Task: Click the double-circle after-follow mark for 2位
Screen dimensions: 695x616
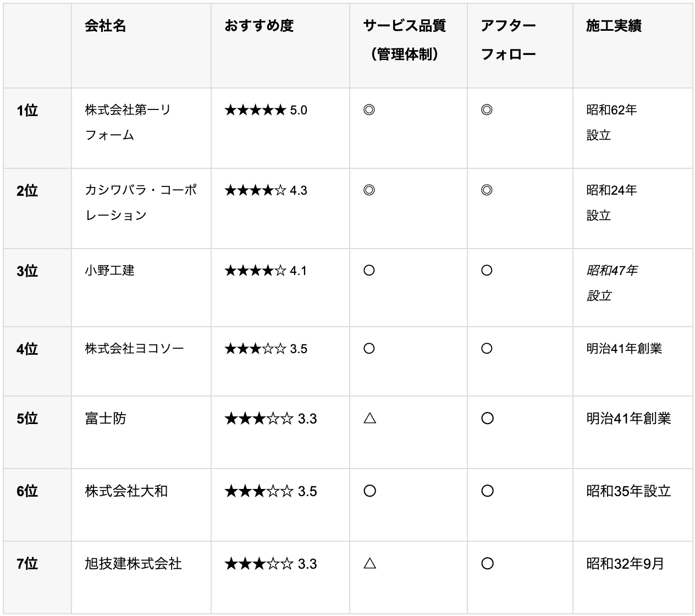Action: (486, 190)
